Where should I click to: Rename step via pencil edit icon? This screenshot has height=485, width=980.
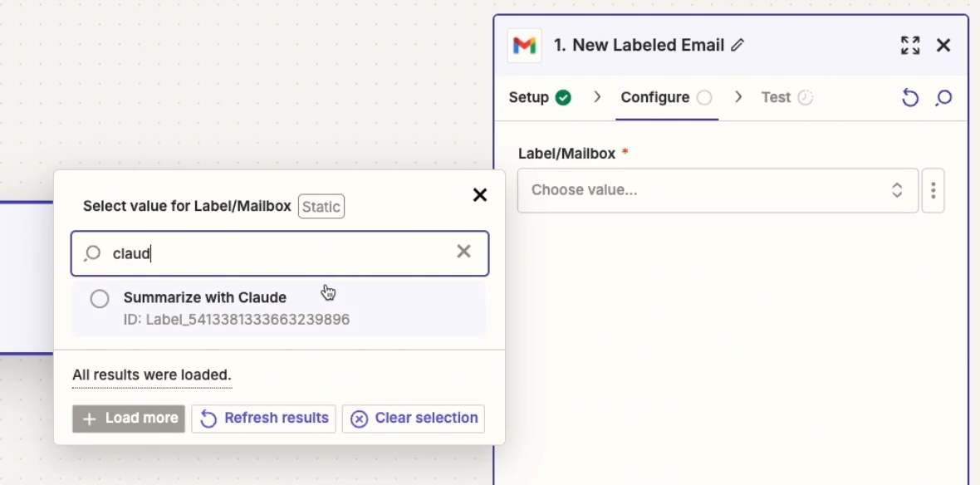(737, 45)
